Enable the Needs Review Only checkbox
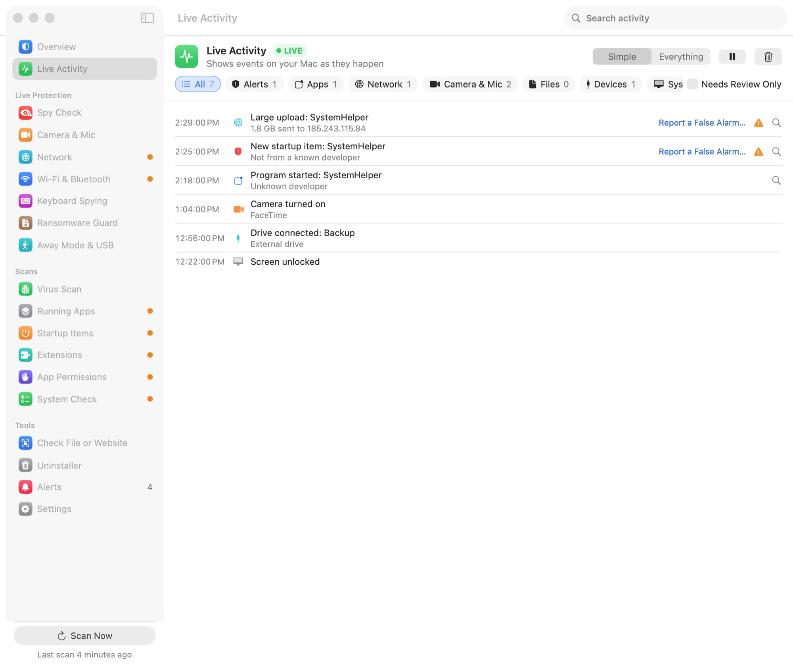Screen dimensions: 793x672 692,84
